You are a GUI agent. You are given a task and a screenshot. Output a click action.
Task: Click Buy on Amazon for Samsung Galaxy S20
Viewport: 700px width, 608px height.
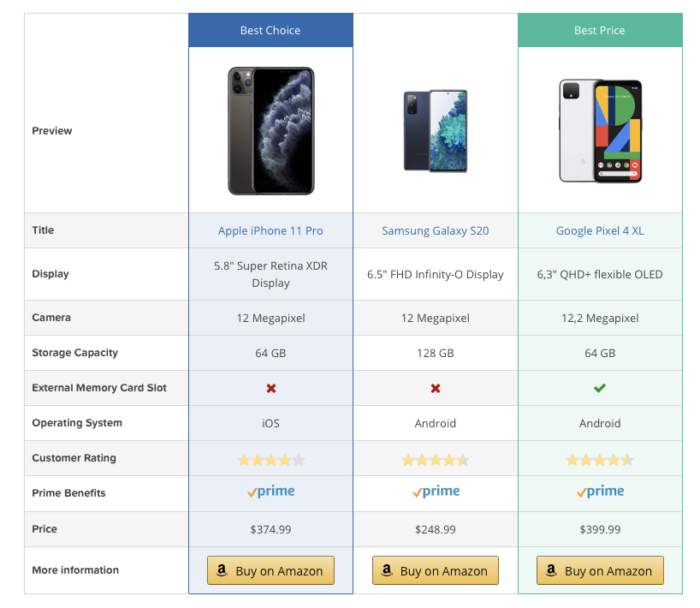[x=436, y=570]
